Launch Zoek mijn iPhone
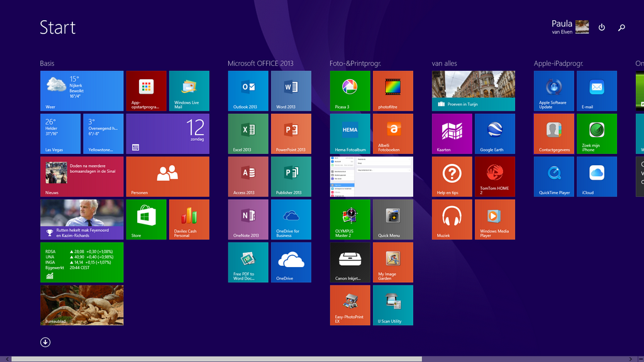This screenshot has width=644, height=362. 596,134
